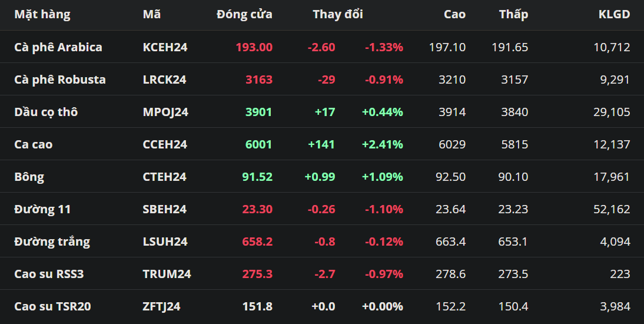Click ticker code KCEH24
Image resolution: width=644 pixels, height=324 pixels.
[x=165, y=47]
